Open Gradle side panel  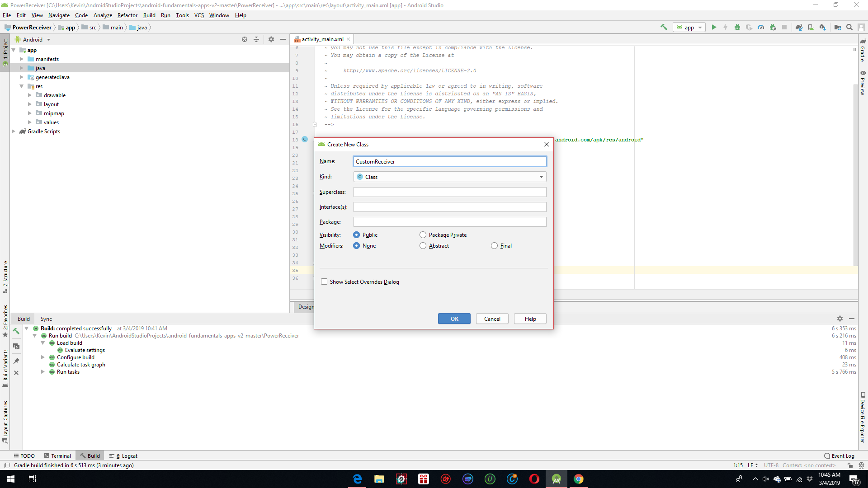[x=863, y=51]
